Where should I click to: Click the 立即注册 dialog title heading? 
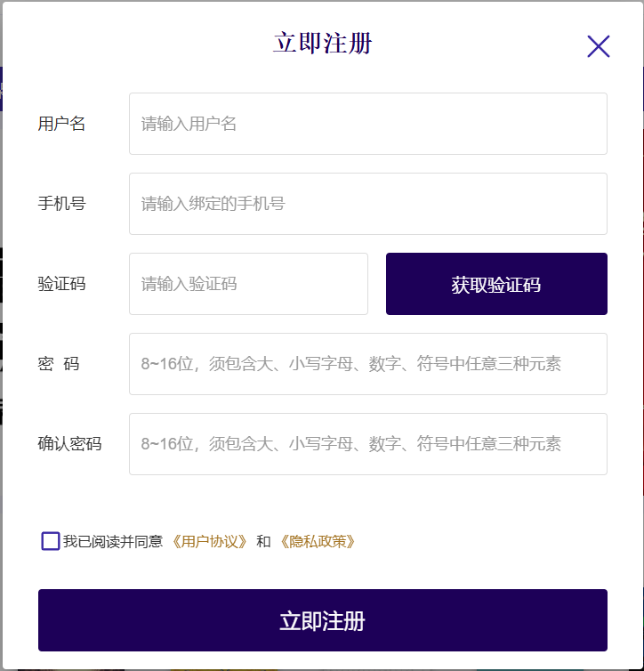click(322, 43)
